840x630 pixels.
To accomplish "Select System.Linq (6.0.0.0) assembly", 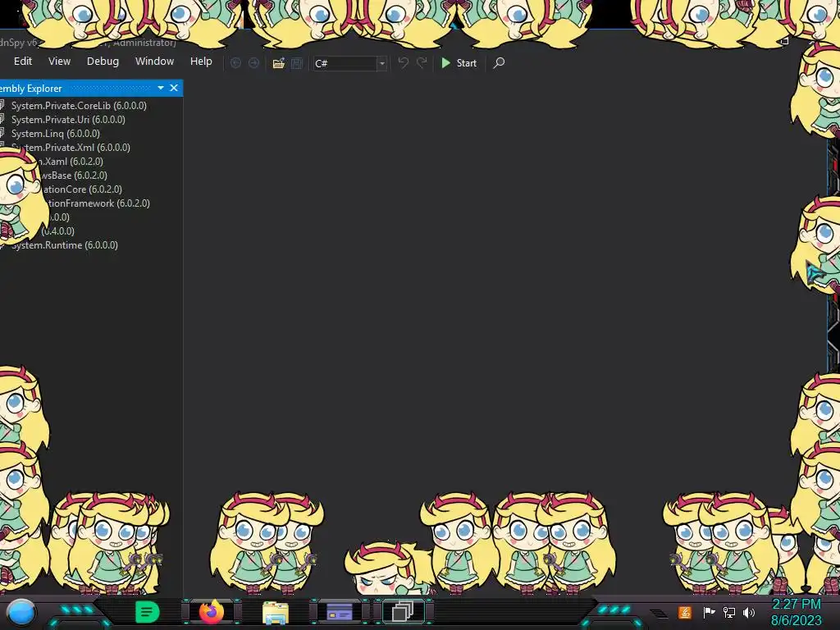I will (x=55, y=134).
